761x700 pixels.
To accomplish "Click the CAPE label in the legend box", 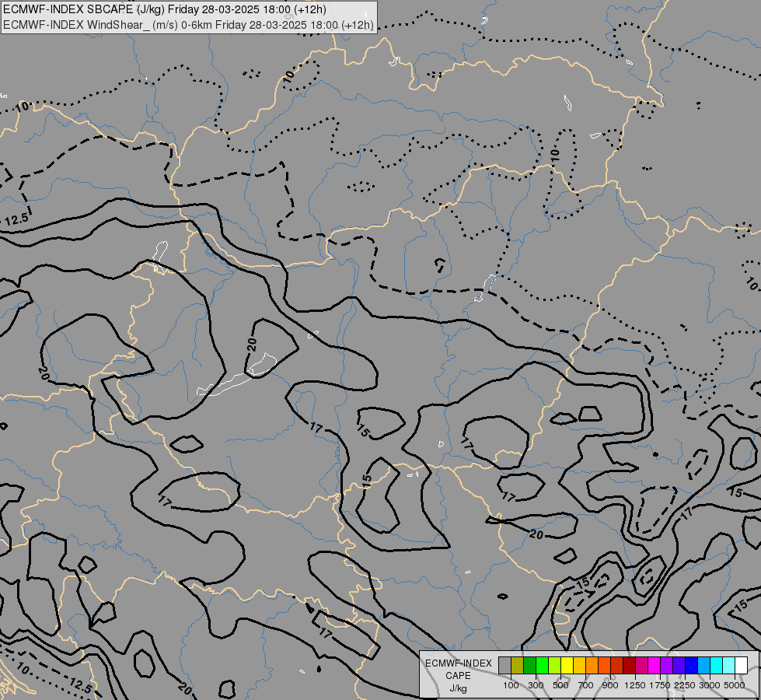I will (x=458, y=676).
